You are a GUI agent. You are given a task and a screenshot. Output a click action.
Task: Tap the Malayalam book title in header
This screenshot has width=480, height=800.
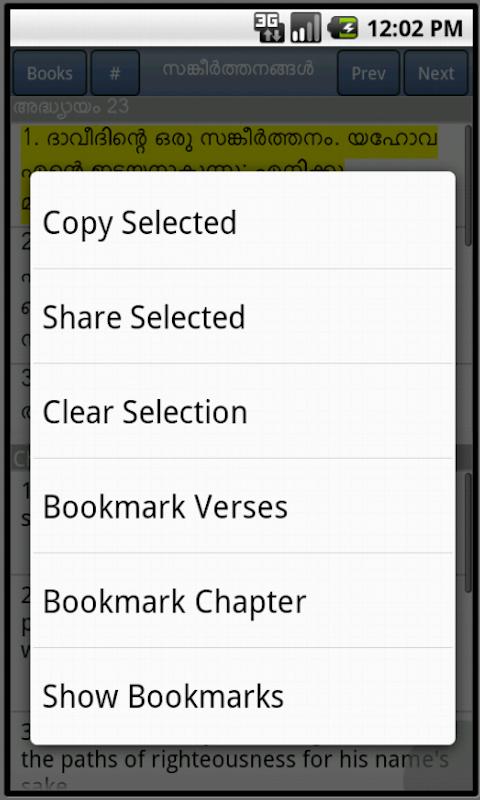pos(238,70)
